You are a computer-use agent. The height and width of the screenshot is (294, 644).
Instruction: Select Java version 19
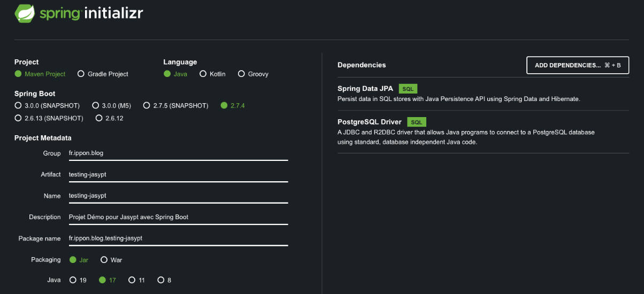tap(73, 280)
